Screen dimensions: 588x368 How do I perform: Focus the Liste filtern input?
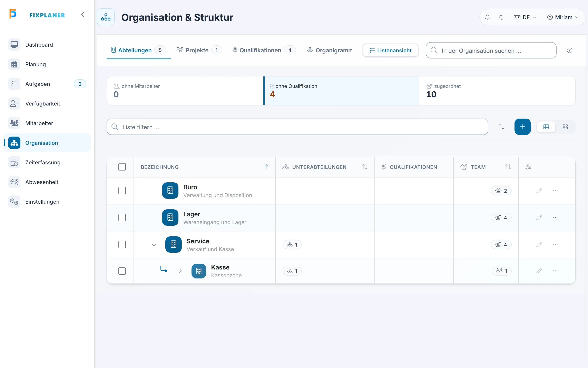point(297,127)
